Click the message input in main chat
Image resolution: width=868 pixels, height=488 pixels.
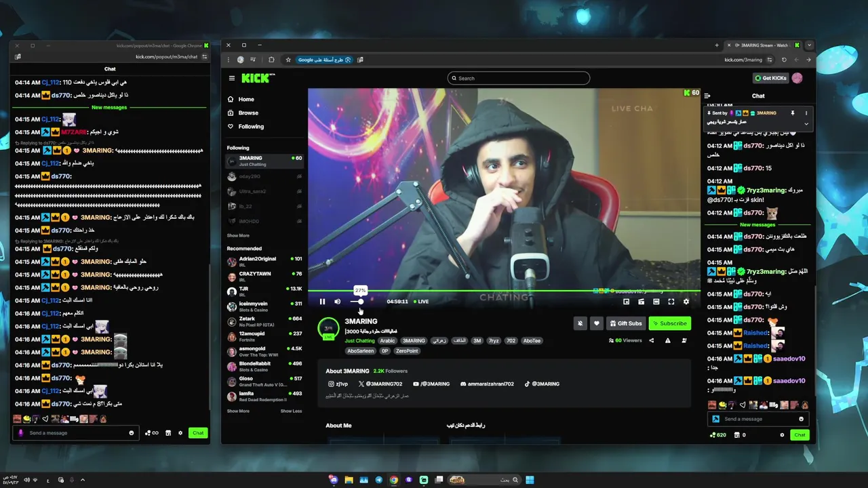click(x=757, y=419)
